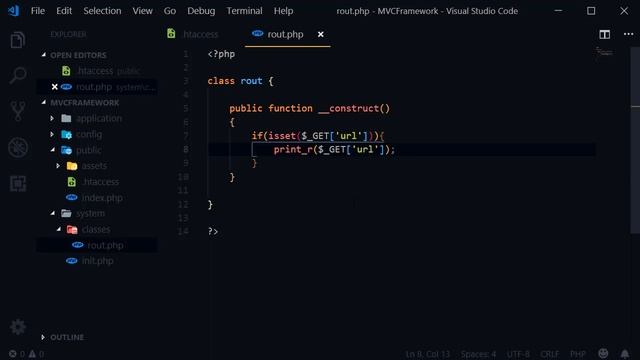The width and height of the screenshot is (640, 360).
Task: Open the Manage gear menu
Action: point(18,327)
